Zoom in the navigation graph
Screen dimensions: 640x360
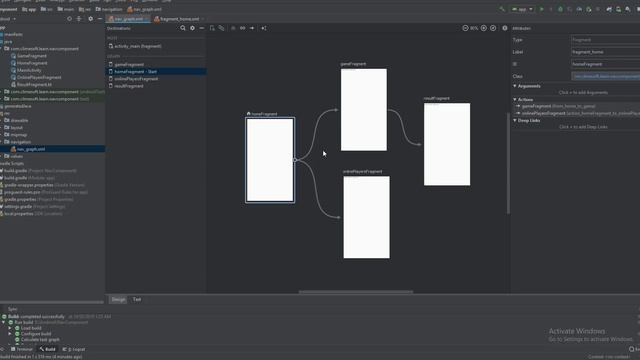(484, 28)
